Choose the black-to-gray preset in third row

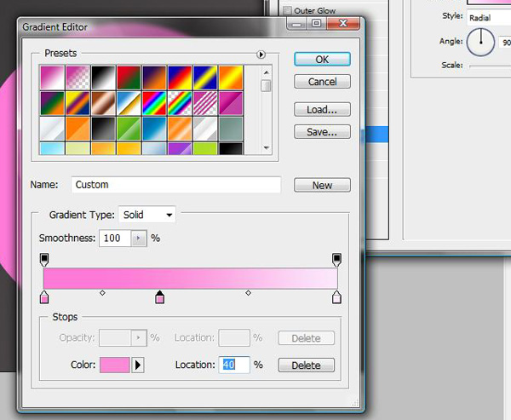103,129
